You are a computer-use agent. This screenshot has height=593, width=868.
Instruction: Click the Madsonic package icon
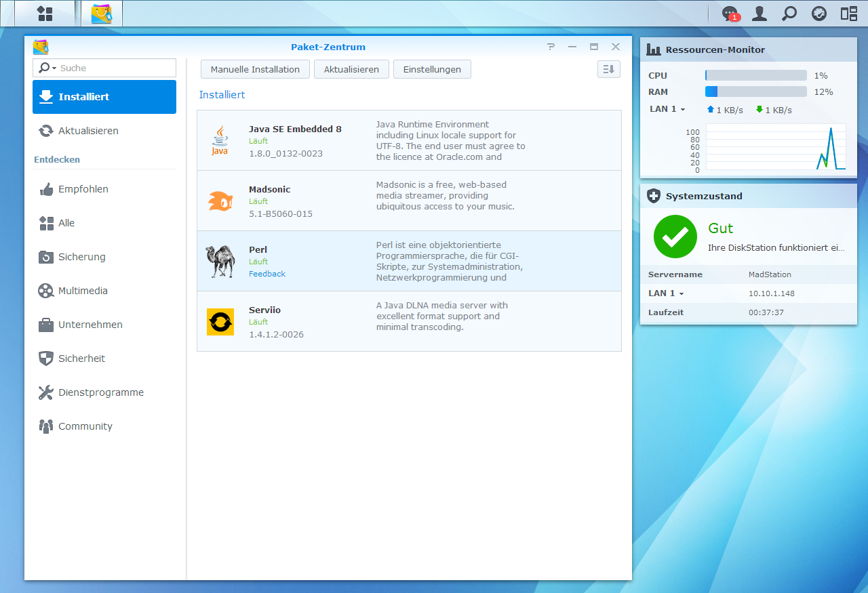220,201
